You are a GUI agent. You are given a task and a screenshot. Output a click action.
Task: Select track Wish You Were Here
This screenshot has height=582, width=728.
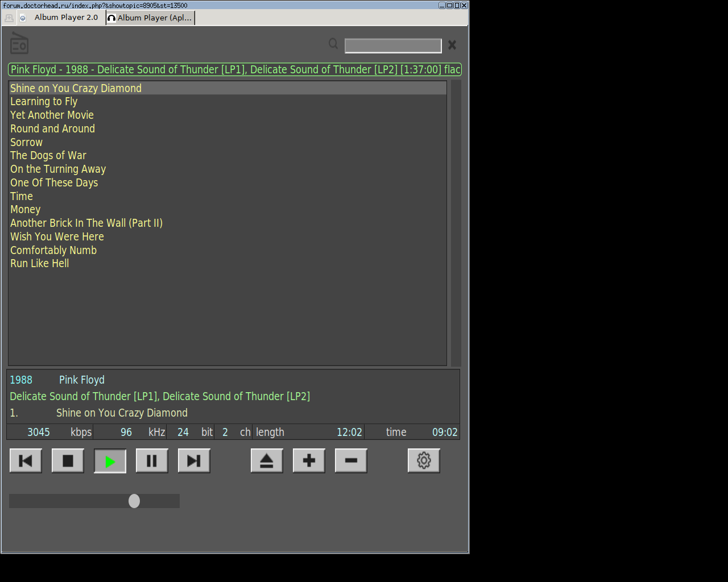pyautogui.click(x=227, y=237)
